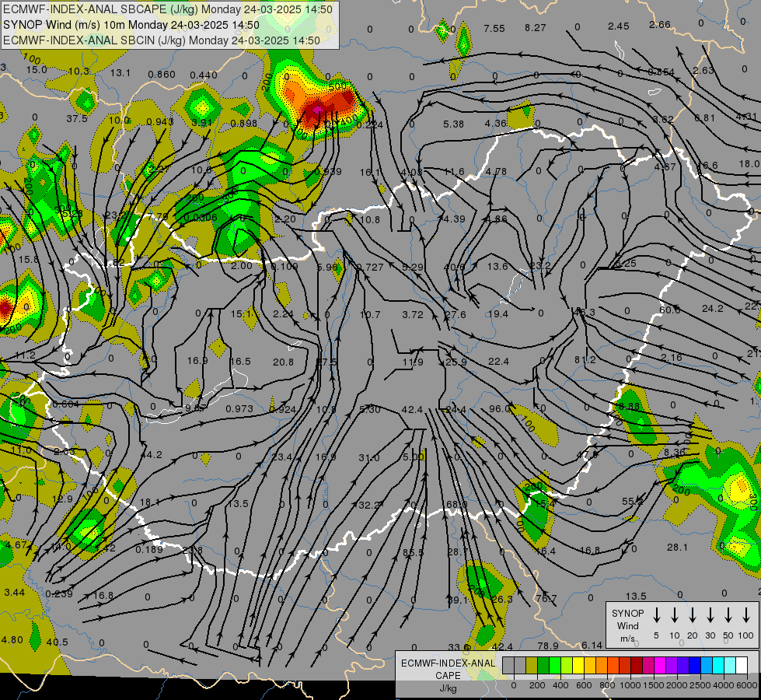The image size is (761, 700).
Task: Click the SBCIN title line at top
Action: tap(162, 40)
